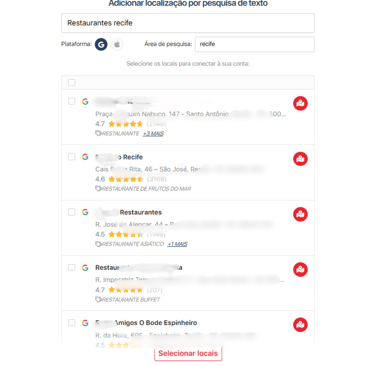The height and width of the screenshot is (366, 375).
Task: Click the Restaurantes recife search field
Action: coord(188,23)
